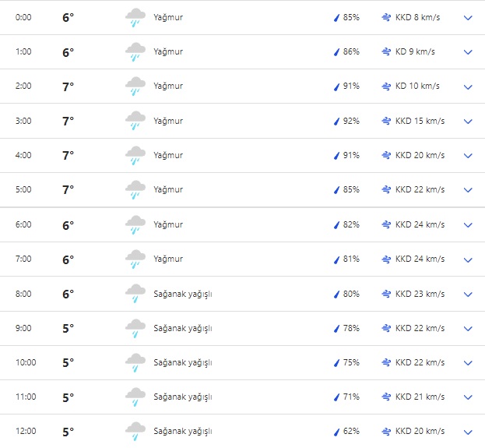Click the shower icon at 8:00
The width and height of the screenshot is (485, 448).
(135, 294)
